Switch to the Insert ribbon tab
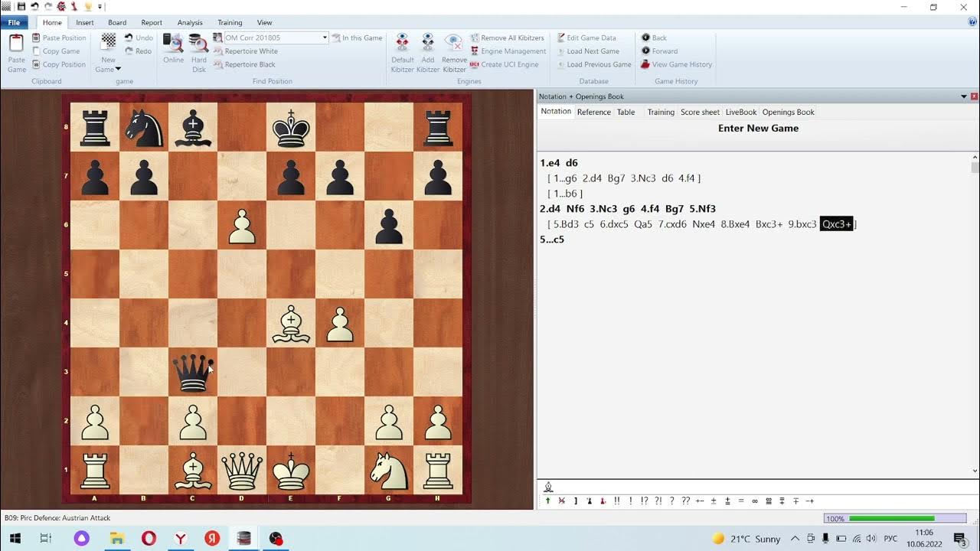The width and height of the screenshot is (980, 551). click(85, 22)
